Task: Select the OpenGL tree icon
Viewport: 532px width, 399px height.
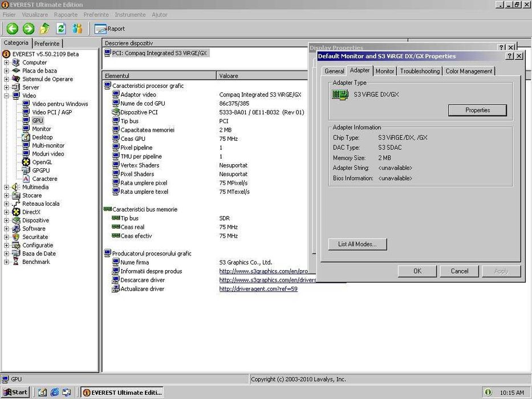Action: 26,162
